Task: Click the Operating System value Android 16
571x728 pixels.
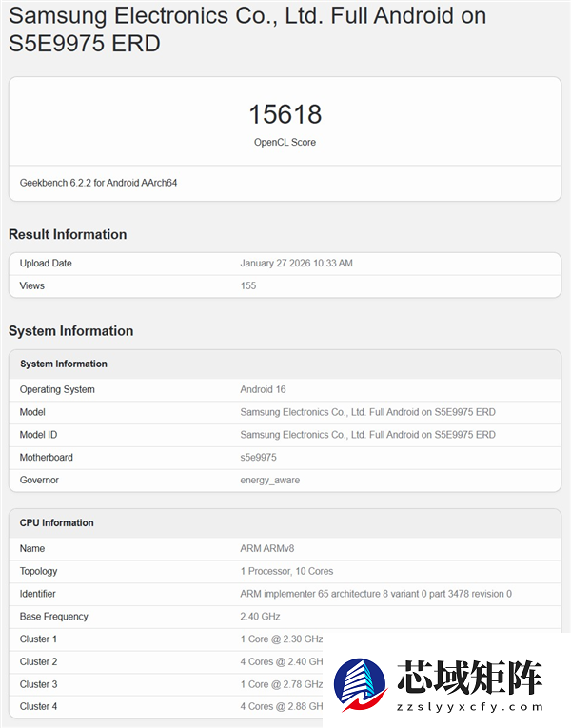Action: pos(263,390)
